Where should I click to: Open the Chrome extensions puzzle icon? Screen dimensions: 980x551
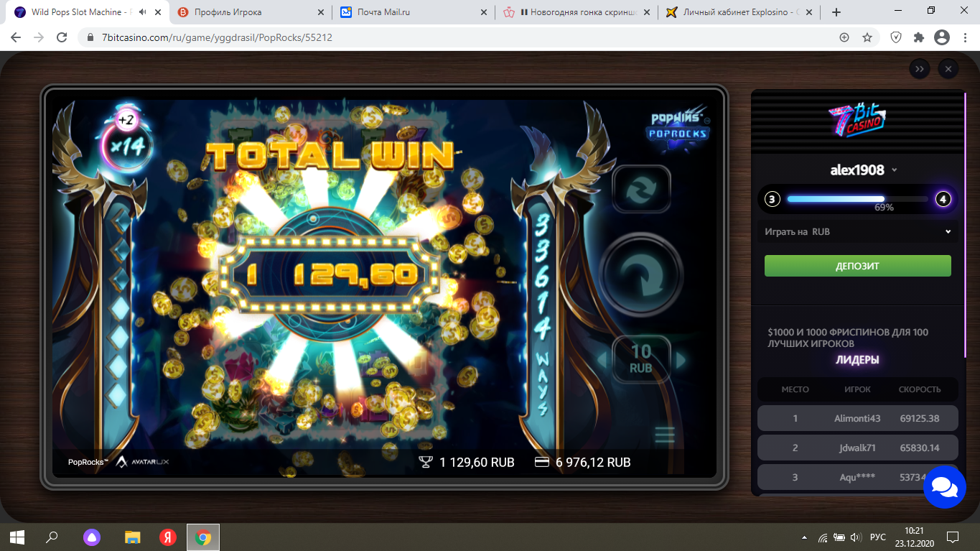(x=918, y=37)
